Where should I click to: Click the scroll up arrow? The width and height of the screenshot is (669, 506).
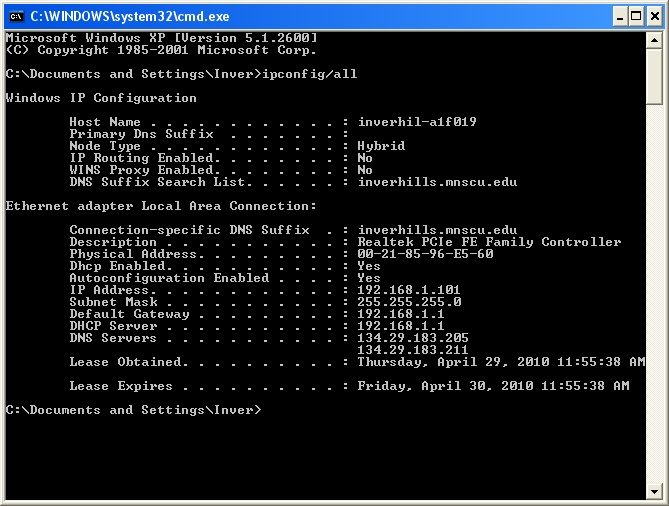[x=654, y=41]
